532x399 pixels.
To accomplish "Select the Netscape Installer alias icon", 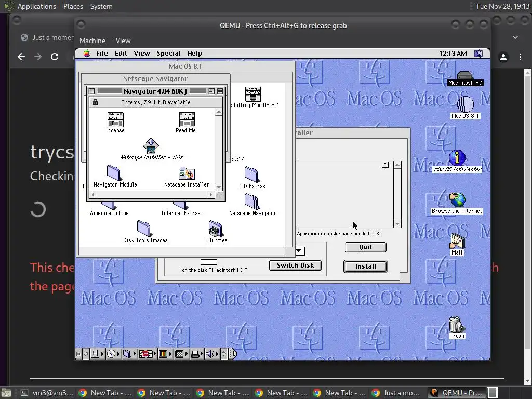I will pos(187,173).
